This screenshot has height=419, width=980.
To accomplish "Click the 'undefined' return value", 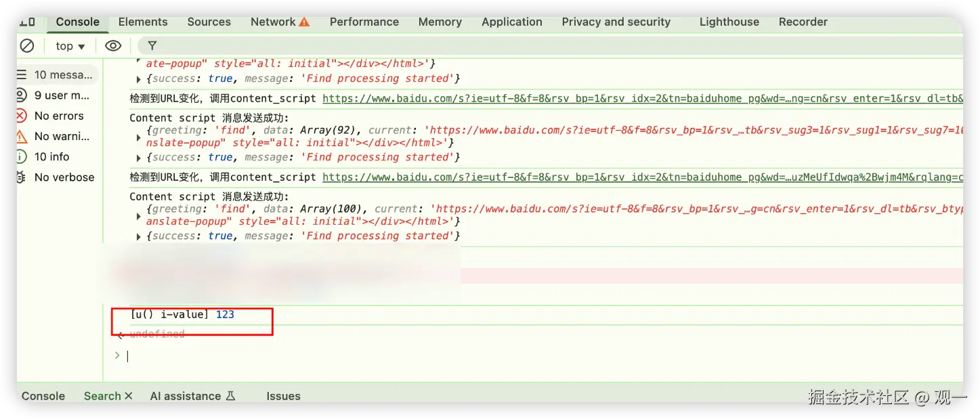I will pos(157,334).
